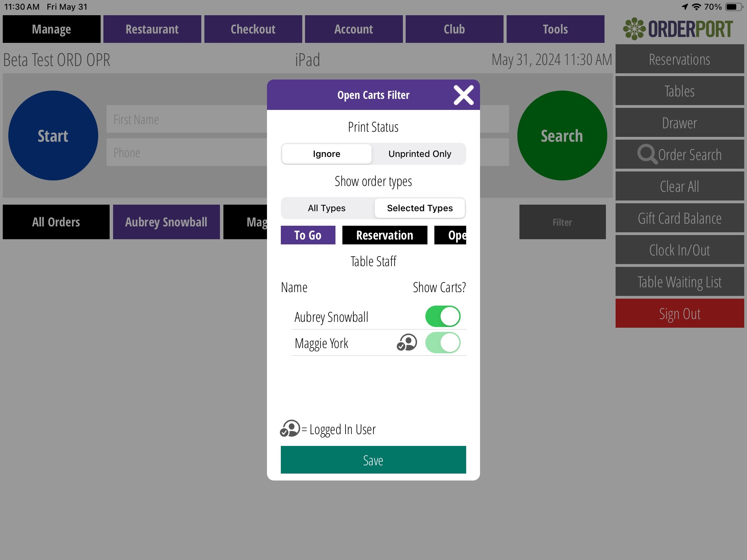Viewport: 747px width, 560px height.
Task: Click the First Name input field
Action: [x=187, y=119]
